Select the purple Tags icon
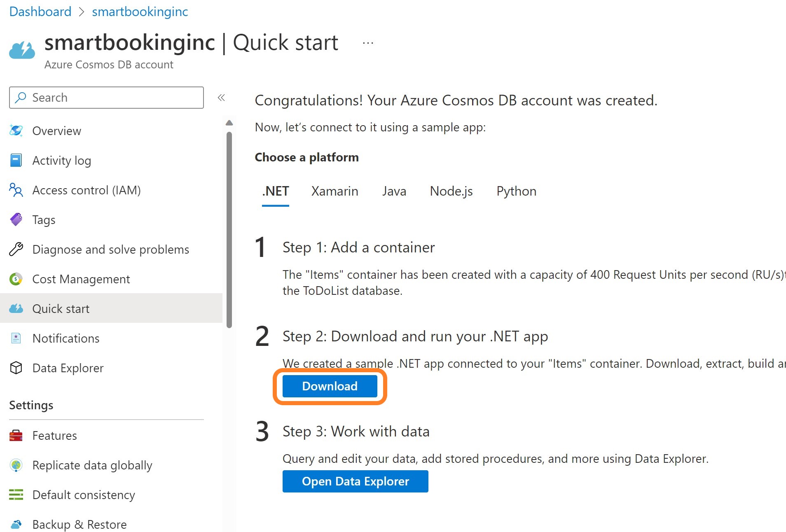Screen dimensions: 786x532 pyautogui.click(x=16, y=219)
